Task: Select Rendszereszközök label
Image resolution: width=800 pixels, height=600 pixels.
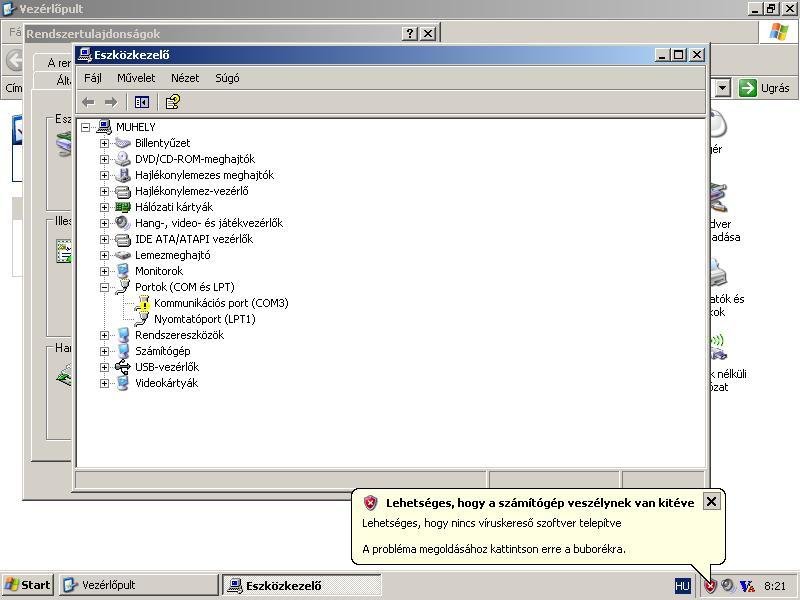Action: (180, 335)
